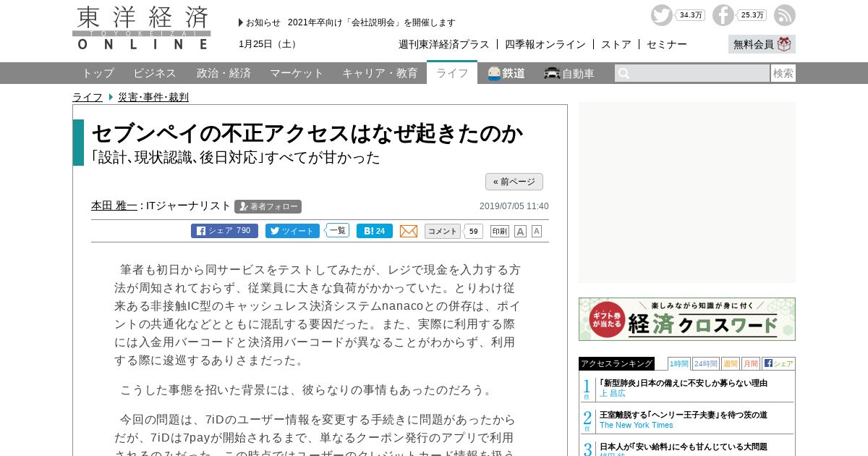
Task: Click the search magnifier icon
Action: coord(624,73)
